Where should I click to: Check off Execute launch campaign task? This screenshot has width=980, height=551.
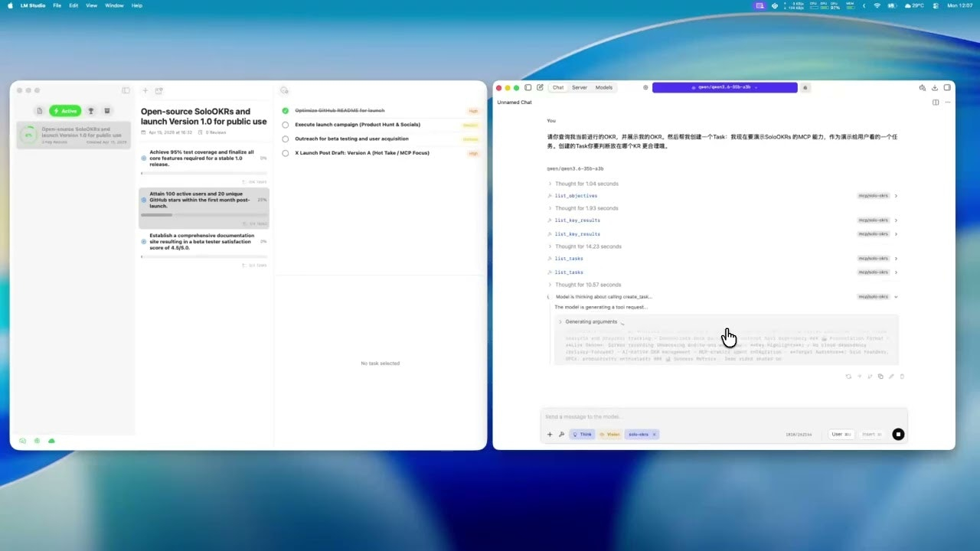[286, 125]
